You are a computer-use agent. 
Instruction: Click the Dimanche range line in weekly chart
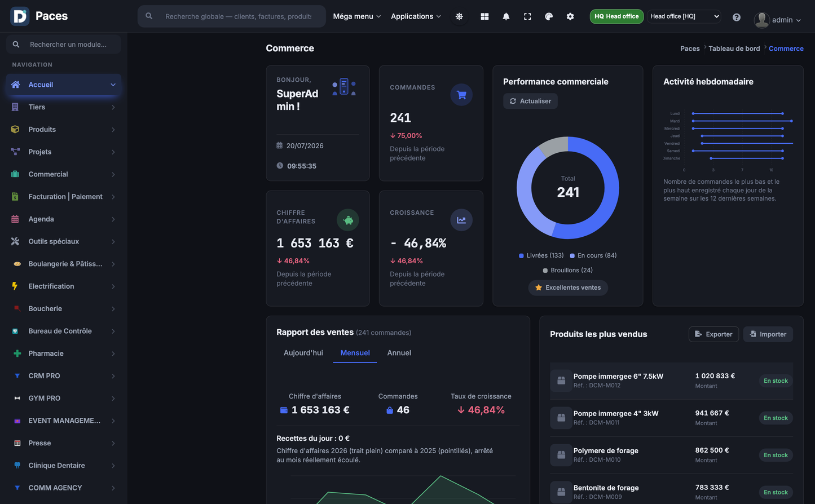click(x=747, y=158)
